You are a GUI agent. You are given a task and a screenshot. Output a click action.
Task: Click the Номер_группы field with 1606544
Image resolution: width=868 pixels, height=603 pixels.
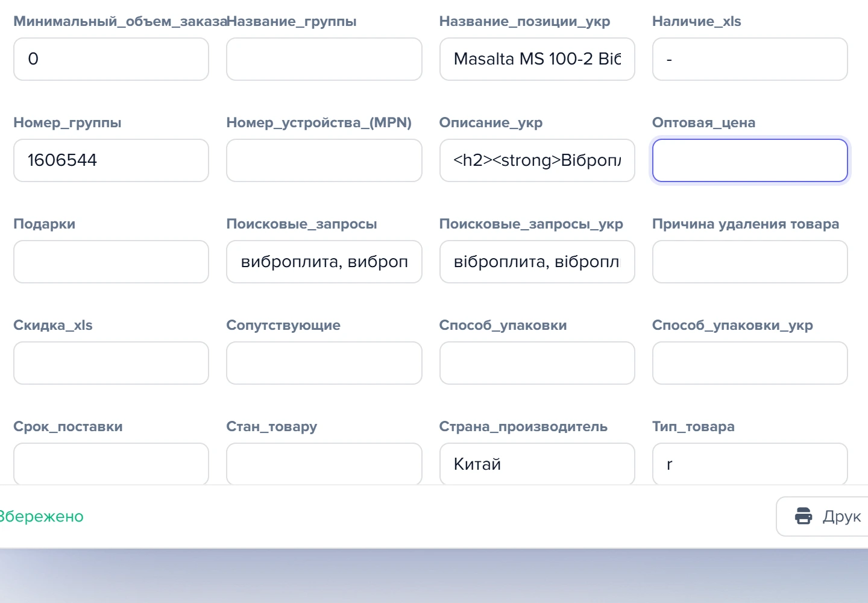click(111, 160)
